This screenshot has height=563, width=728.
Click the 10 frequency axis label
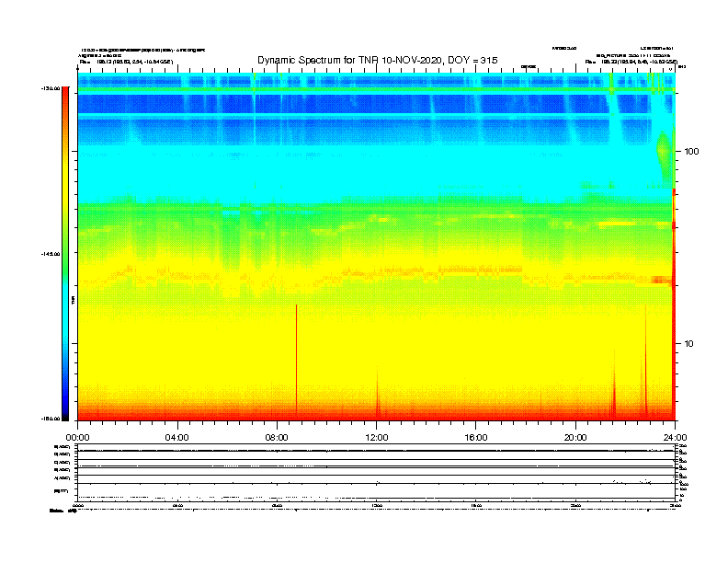click(x=688, y=344)
